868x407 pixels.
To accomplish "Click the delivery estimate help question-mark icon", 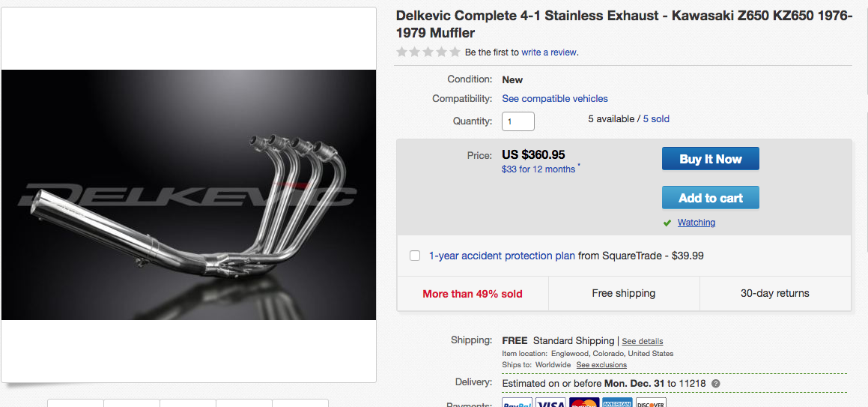I will point(716,384).
